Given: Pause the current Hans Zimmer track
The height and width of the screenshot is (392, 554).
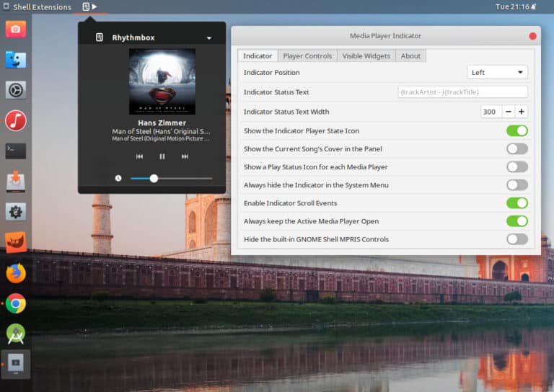Looking at the screenshot, I should point(162,156).
